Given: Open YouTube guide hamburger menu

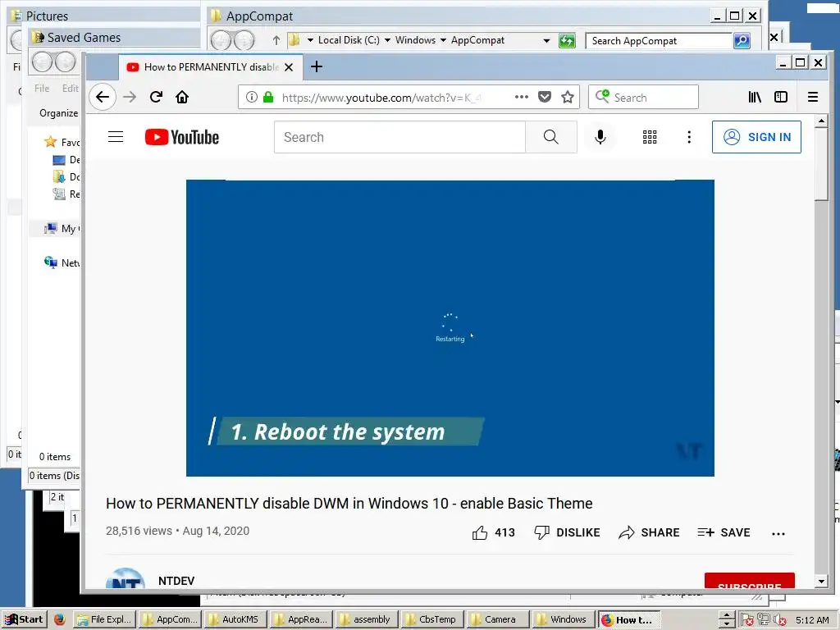Looking at the screenshot, I should coord(116,137).
